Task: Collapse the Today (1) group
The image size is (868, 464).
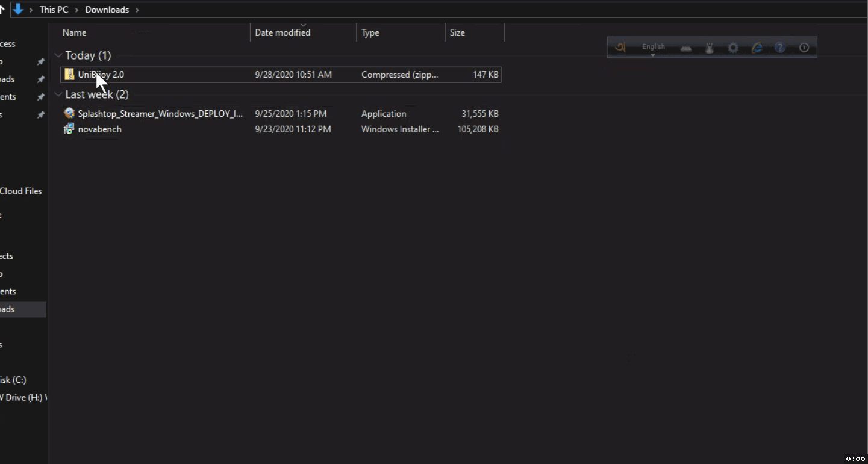Action: pos(58,55)
